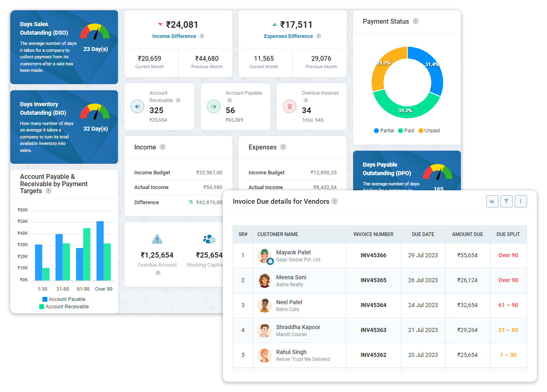Click Shraddha Kapoor's avatar thumbnail
The height and width of the screenshot is (392, 547).
264,330
